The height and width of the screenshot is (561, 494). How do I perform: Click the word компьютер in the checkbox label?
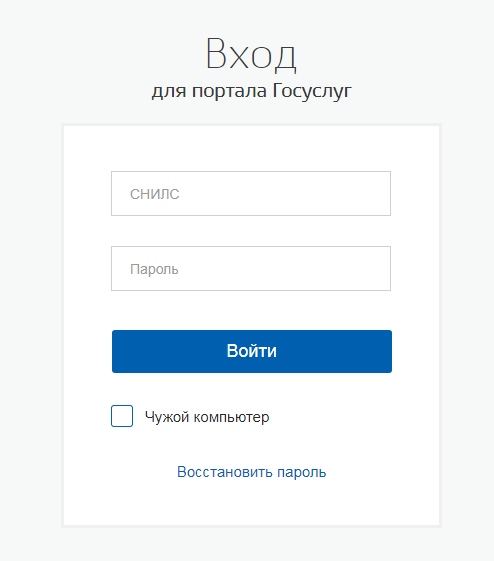point(231,418)
